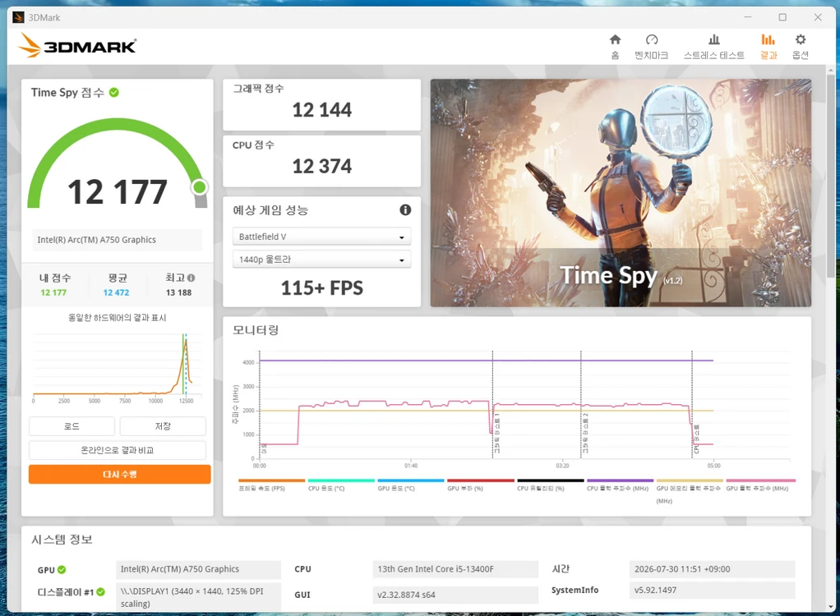Click the info icon next to 최고 score
Screen dimensions: 840x616
coord(192,278)
